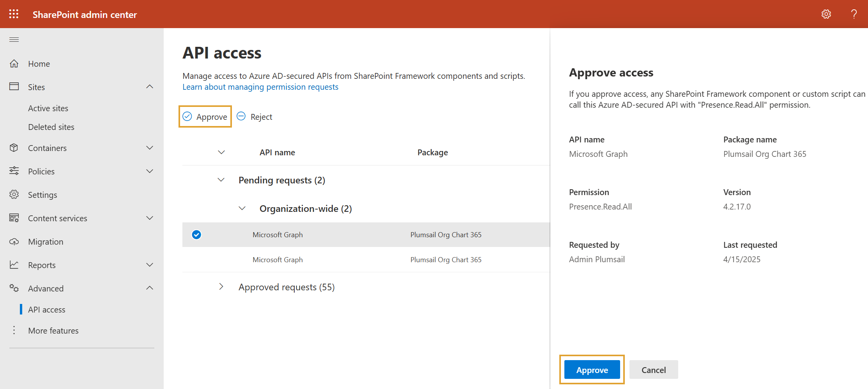Click the Sites window icon
The height and width of the screenshot is (389, 868).
14,87
